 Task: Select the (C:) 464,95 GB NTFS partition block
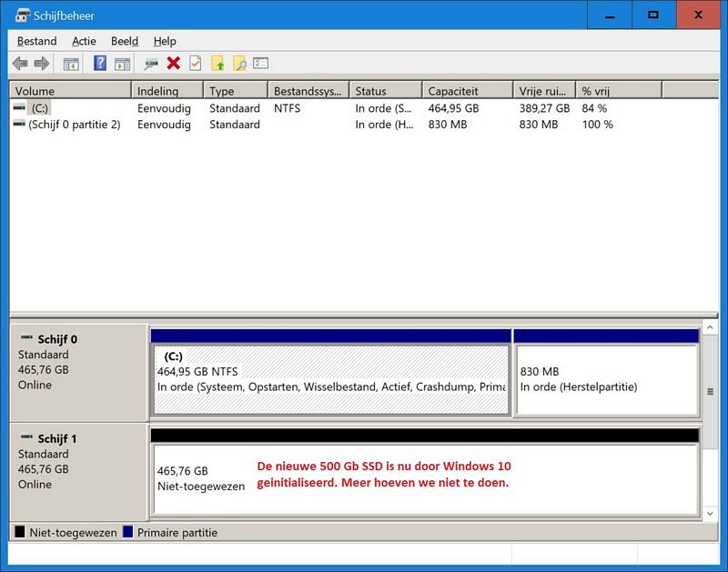pos(331,373)
